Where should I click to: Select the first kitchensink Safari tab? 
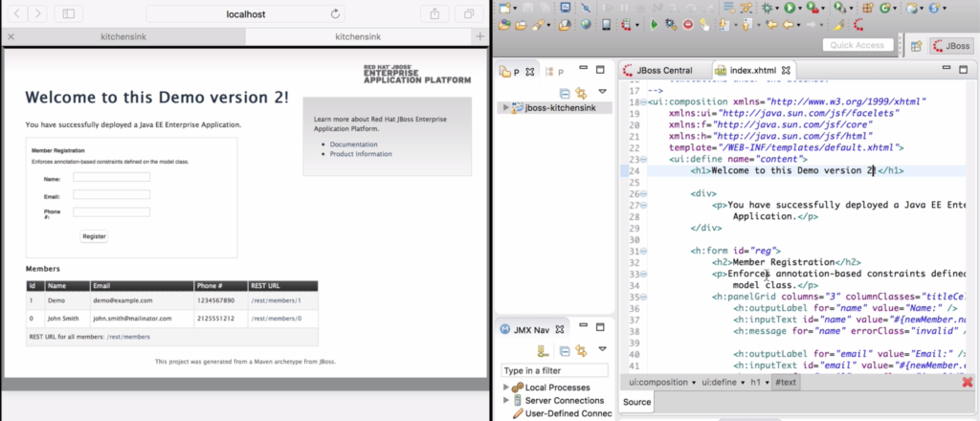122,36
